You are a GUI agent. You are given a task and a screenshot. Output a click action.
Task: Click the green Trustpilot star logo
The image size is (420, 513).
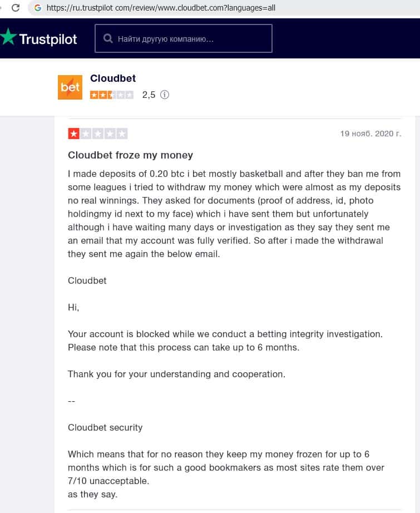click(x=8, y=38)
